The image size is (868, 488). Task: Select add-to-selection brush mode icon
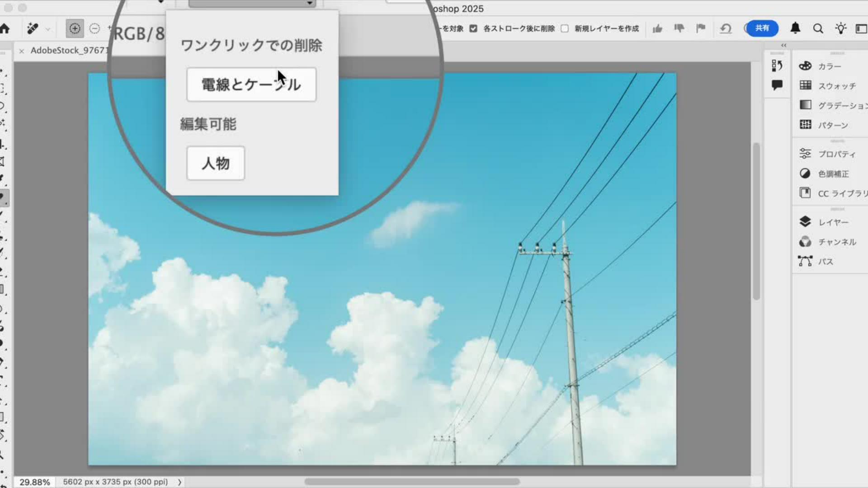point(75,29)
